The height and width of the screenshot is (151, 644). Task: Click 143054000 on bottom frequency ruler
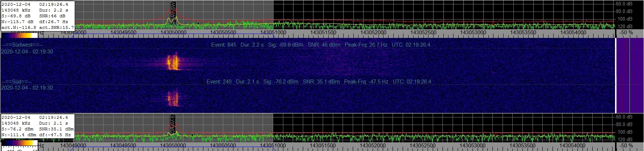point(572,146)
